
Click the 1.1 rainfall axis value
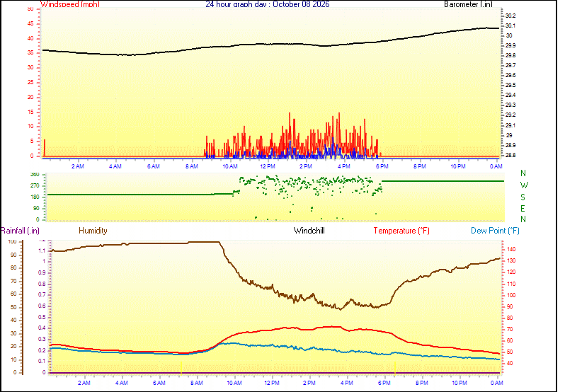(42, 251)
